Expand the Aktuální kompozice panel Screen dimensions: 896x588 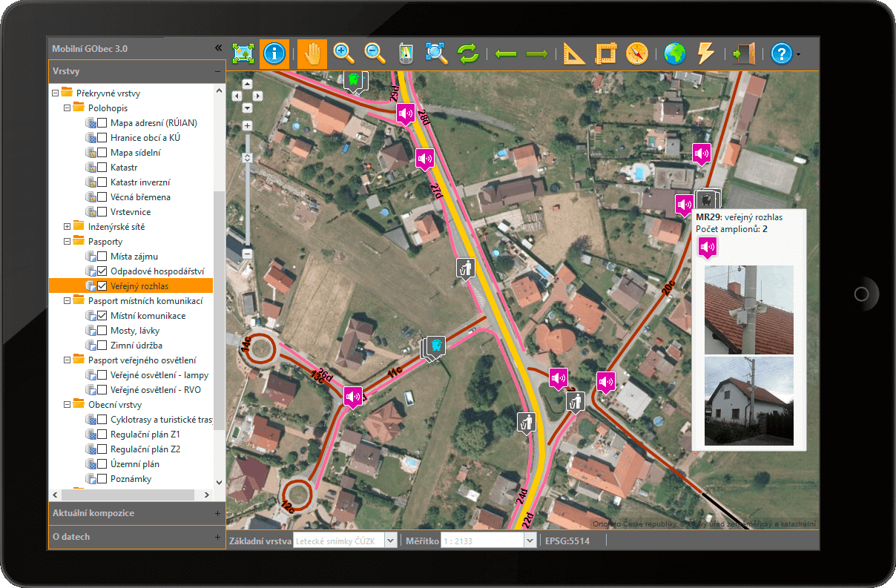[217, 513]
